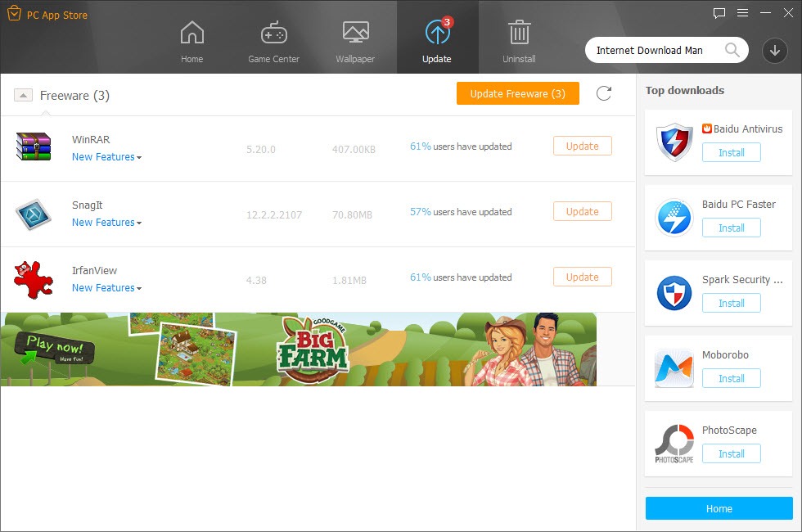Collapse the Freeware section

coord(23,95)
